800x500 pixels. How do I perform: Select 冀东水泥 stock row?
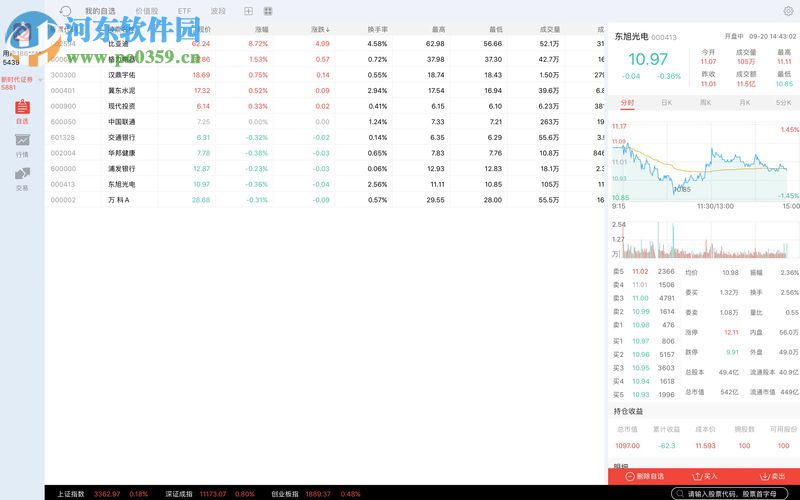[x=326, y=91]
